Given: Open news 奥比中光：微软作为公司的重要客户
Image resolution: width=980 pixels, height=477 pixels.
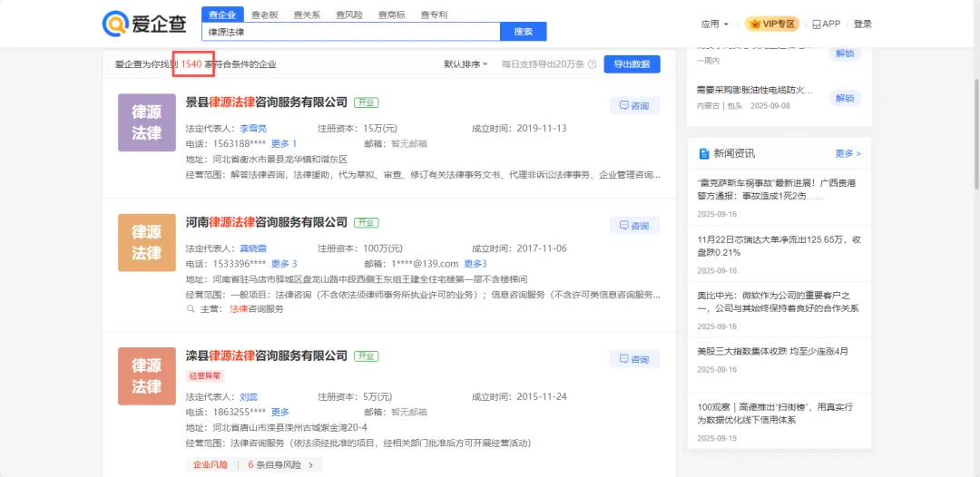Looking at the screenshot, I should (x=779, y=302).
